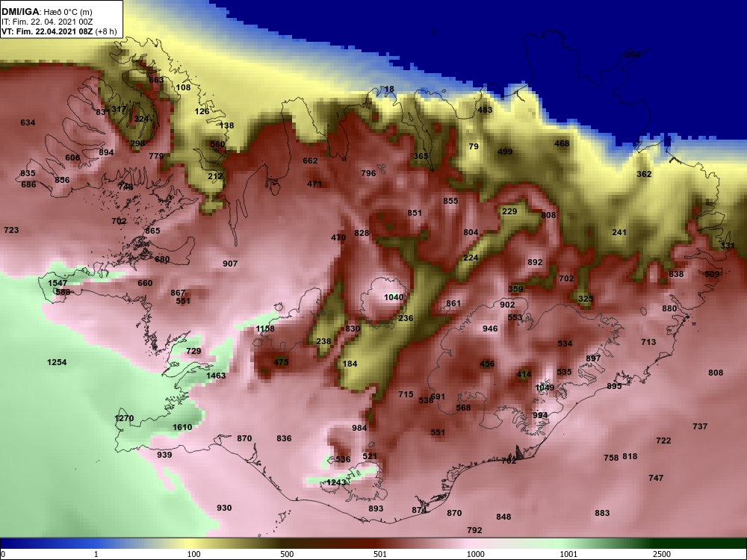Click the map value 1547

tap(58, 283)
